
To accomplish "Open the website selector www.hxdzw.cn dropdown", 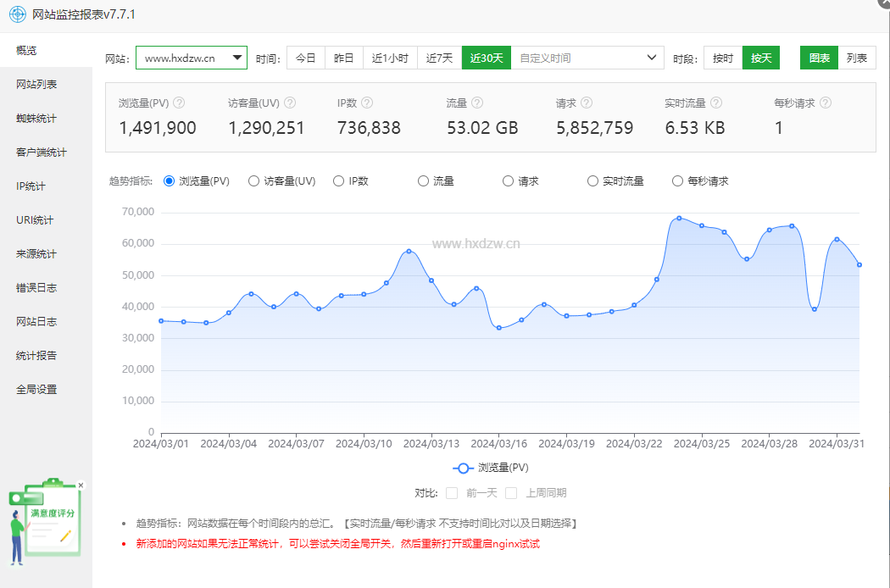I will coord(192,58).
